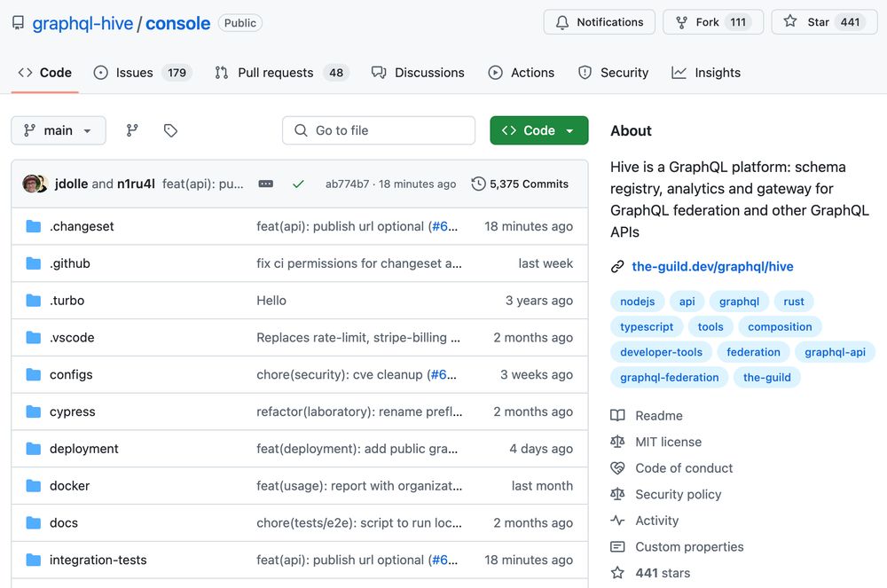This screenshot has width=887, height=588.
Task: Click the MIT license scale icon
Action: (x=617, y=442)
